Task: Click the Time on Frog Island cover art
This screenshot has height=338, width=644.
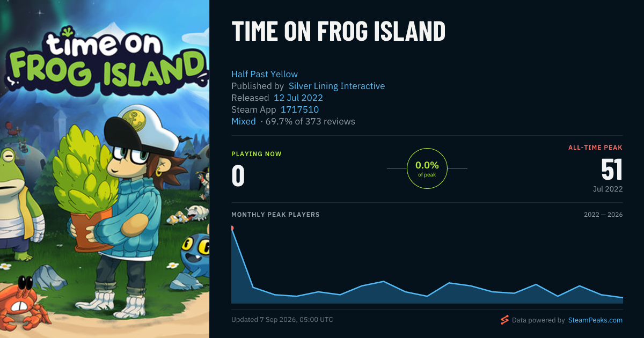Action: pos(105,169)
